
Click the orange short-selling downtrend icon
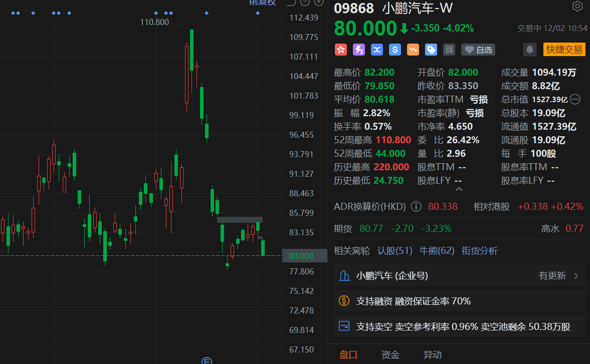pos(413,50)
